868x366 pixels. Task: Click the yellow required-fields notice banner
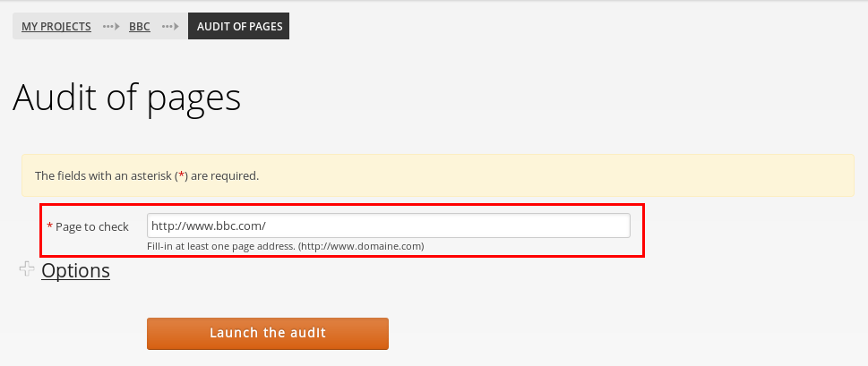437,175
